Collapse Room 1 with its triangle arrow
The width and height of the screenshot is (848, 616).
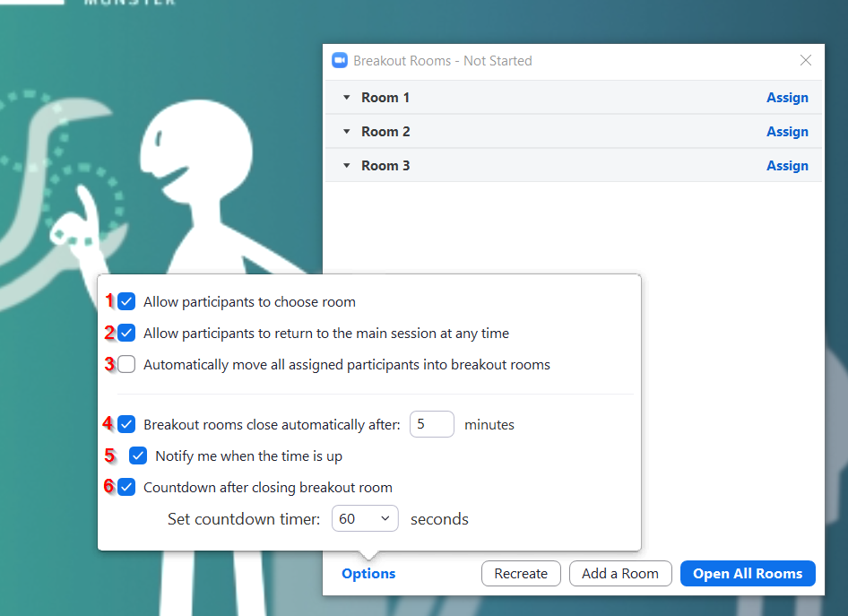pyautogui.click(x=347, y=98)
